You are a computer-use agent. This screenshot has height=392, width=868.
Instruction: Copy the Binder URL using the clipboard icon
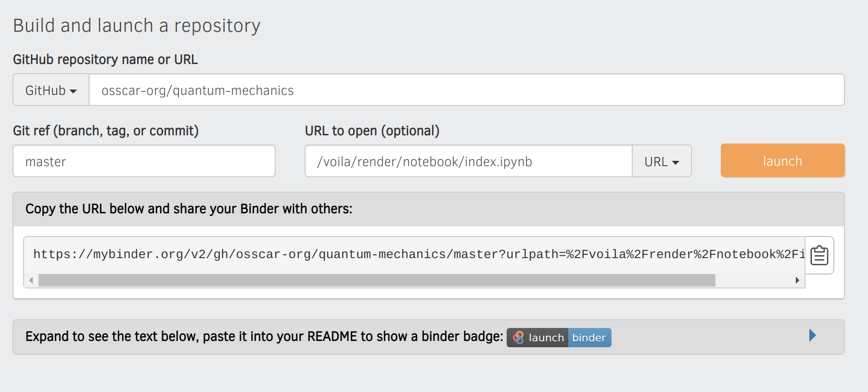click(819, 255)
